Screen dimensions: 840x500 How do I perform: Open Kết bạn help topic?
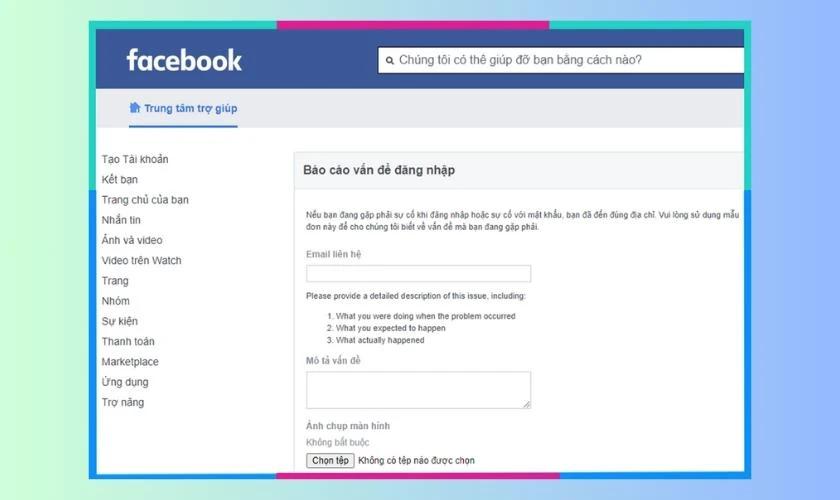119,180
